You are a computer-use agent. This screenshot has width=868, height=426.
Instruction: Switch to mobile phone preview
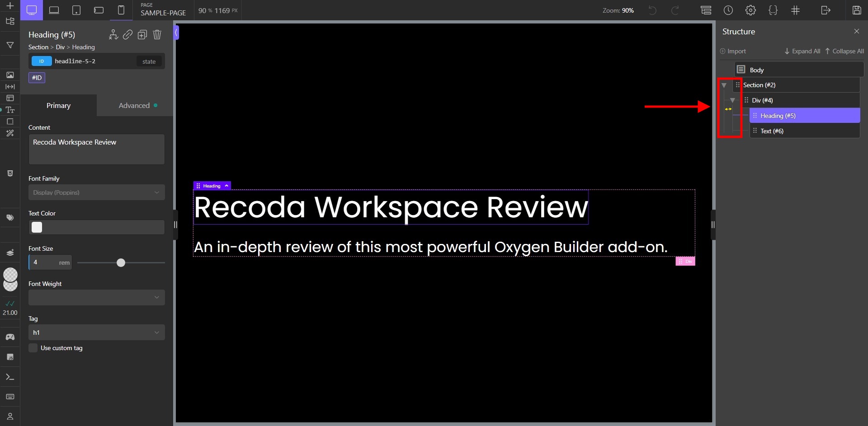pyautogui.click(x=121, y=10)
